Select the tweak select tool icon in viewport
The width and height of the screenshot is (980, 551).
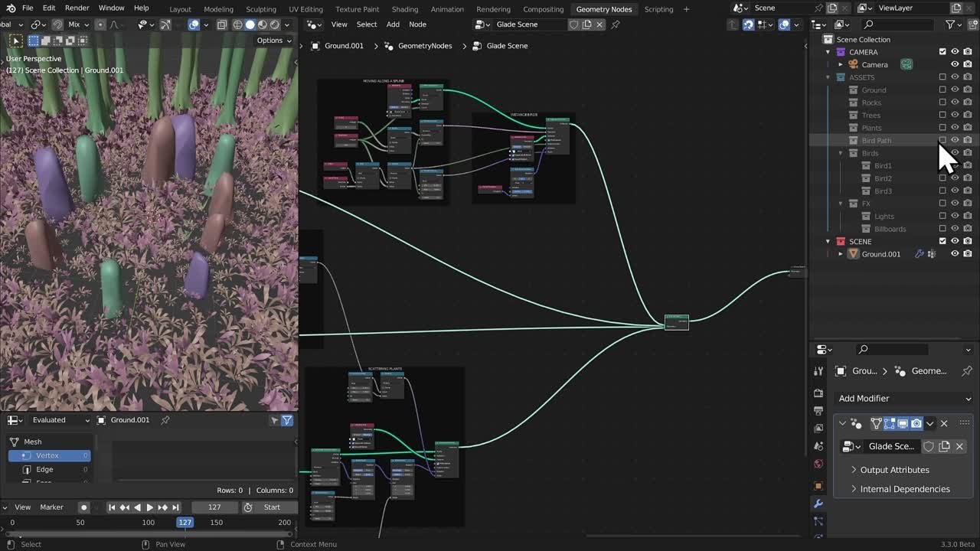tap(16, 41)
